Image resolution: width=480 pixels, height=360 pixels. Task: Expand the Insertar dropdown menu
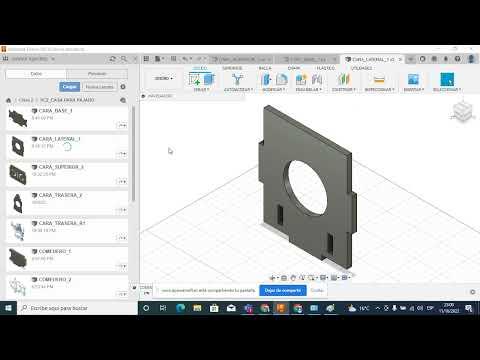coord(414,89)
